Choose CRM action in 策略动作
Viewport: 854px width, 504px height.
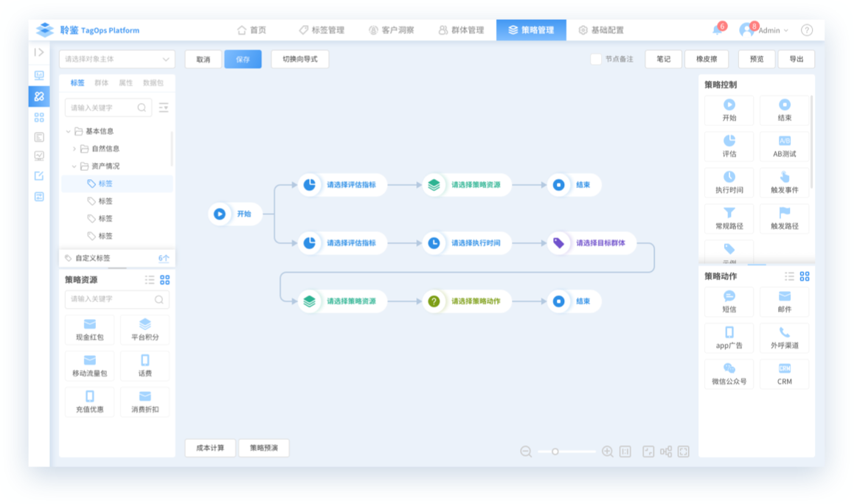[x=784, y=374]
